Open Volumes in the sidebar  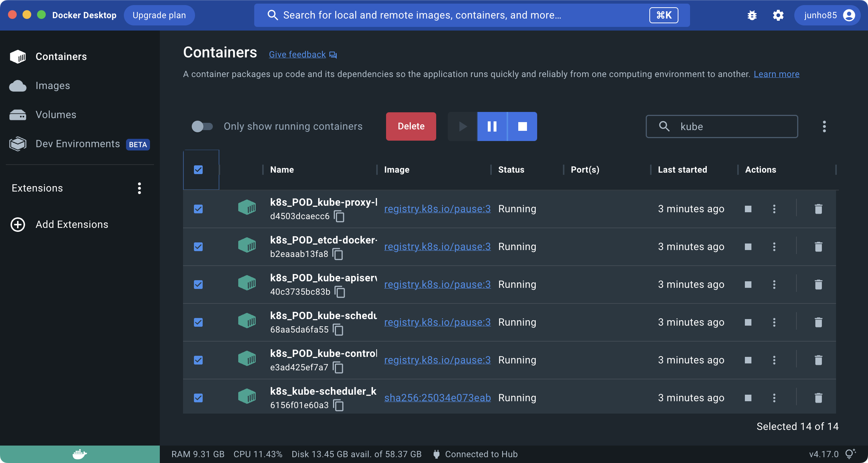(56, 115)
